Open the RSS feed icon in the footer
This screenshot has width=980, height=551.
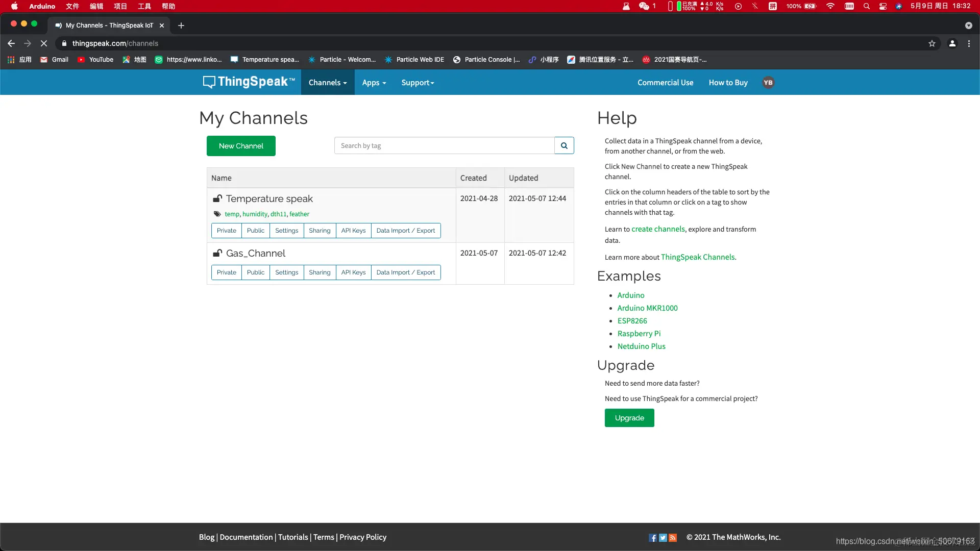click(x=673, y=538)
